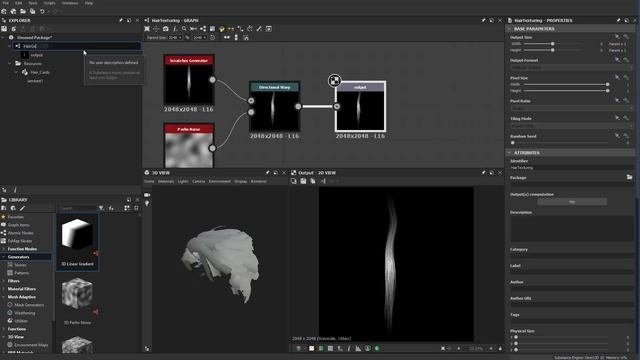Image resolution: width=640 pixels, height=360 pixels.
Task: Pin the 2D View panel
Action: pyautogui.click(x=484, y=173)
